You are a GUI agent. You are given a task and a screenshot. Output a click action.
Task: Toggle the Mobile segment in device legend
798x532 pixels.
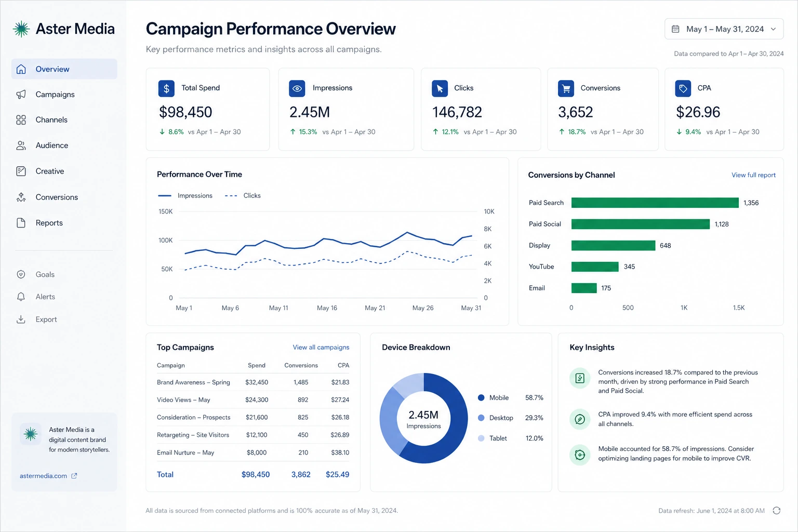coord(494,398)
